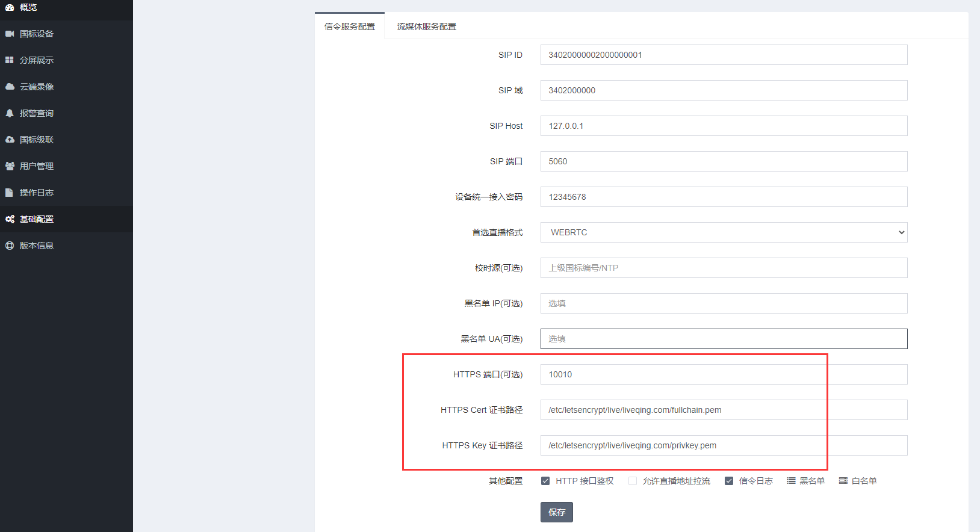Image resolution: width=980 pixels, height=532 pixels.
Task: Open 版本信息 menu item
Action: [66, 246]
